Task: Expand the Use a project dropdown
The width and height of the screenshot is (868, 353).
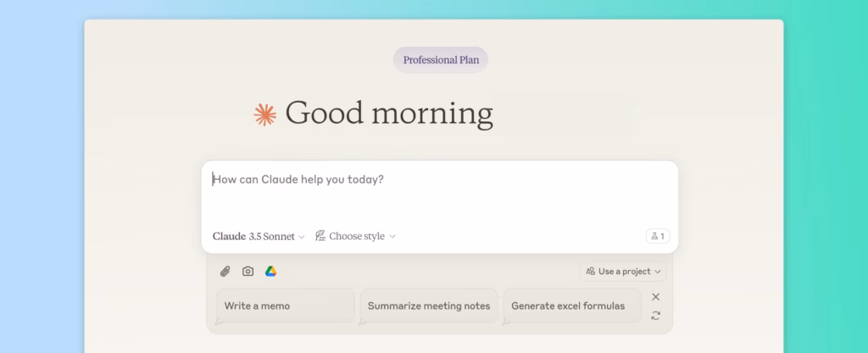Action: click(x=623, y=272)
